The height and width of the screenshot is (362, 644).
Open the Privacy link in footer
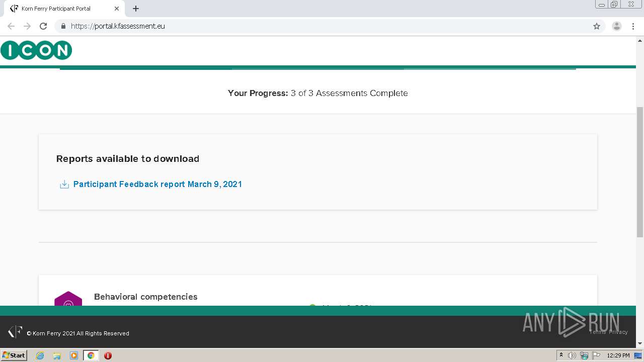(x=618, y=332)
